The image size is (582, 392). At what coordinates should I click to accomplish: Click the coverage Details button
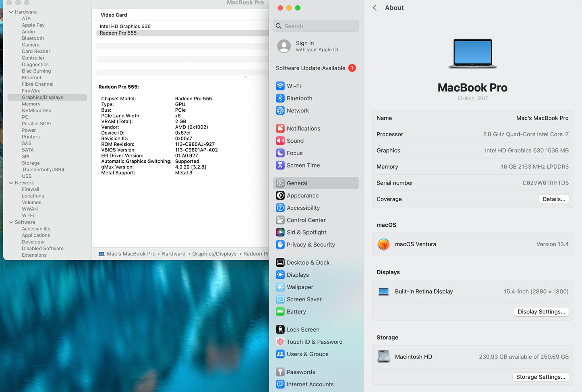click(553, 199)
